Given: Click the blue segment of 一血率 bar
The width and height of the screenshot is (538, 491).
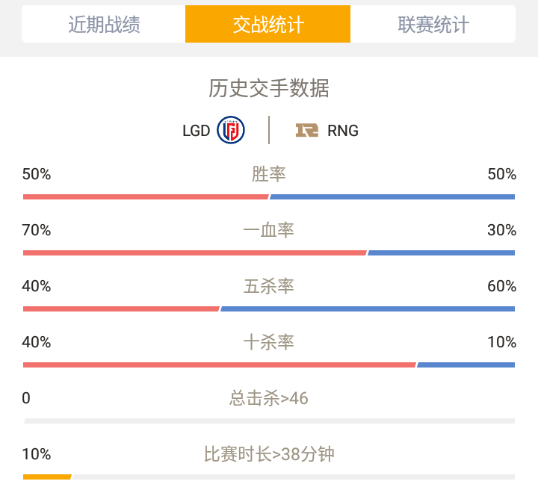Looking at the screenshot, I should click(441, 253).
